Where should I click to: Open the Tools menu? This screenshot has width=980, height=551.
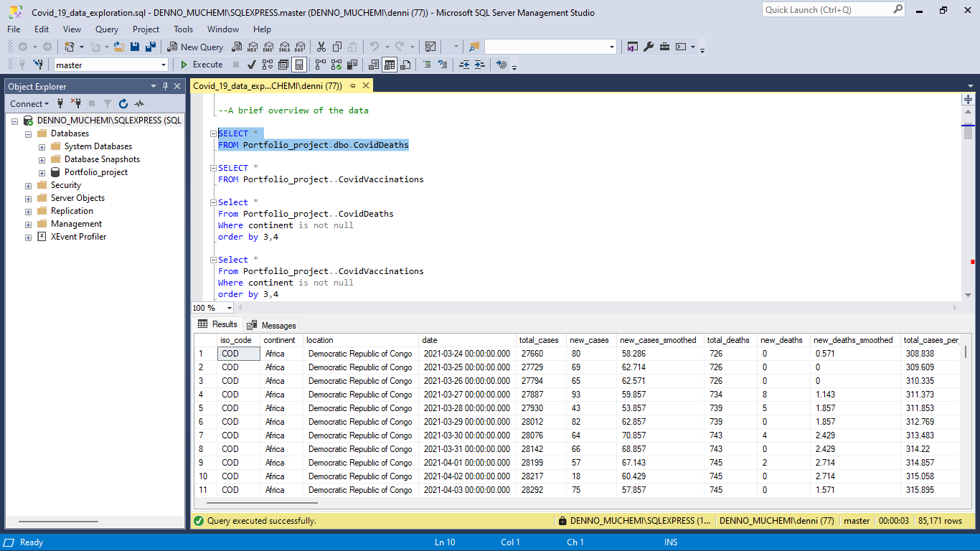click(x=183, y=29)
